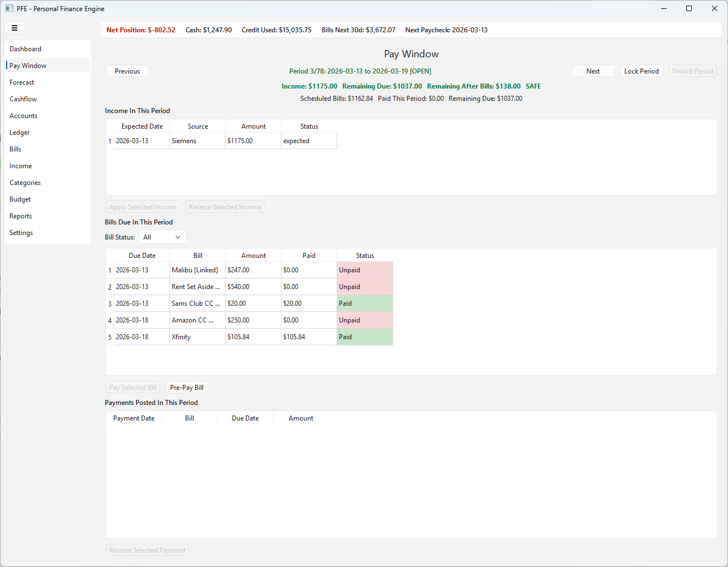Screen dimensions: 728x567
Task: Switch to the Bills section
Action: tap(15, 149)
